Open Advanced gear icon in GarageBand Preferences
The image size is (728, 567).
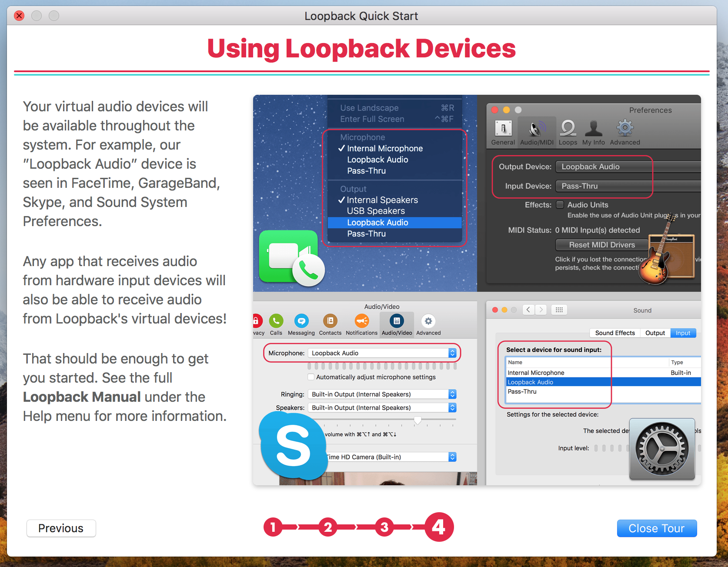click(x=625, y=133)
